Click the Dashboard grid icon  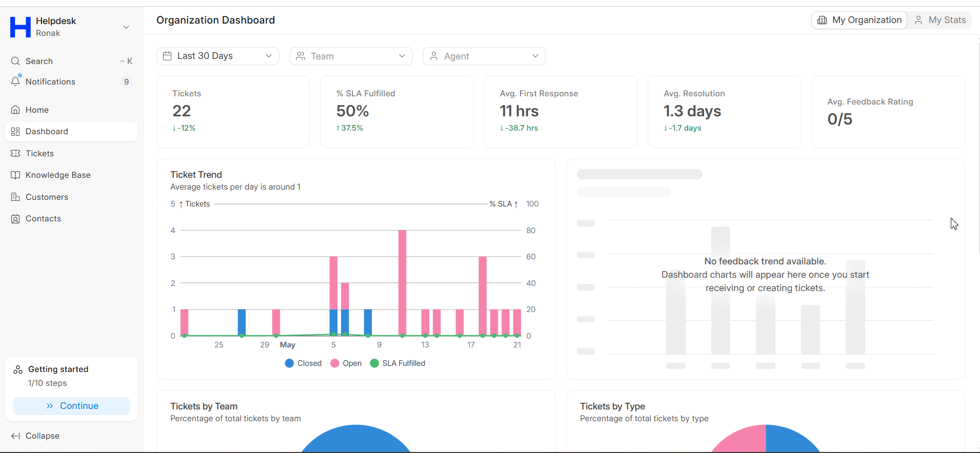click(x=15, y=132)
